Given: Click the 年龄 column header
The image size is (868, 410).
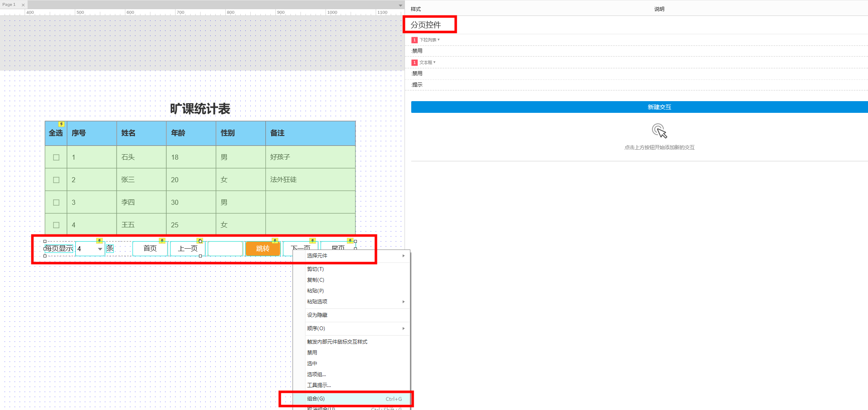Looking at the screenshot, I should 191,133.
